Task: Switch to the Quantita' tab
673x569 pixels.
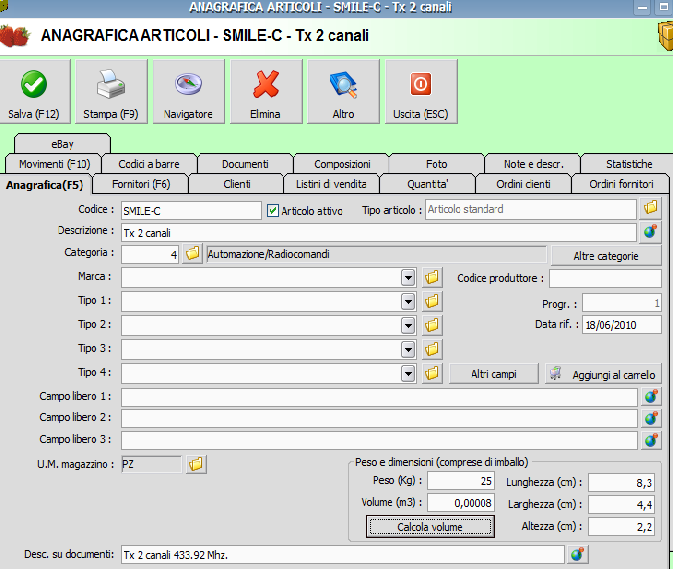Action: (427, 184)
